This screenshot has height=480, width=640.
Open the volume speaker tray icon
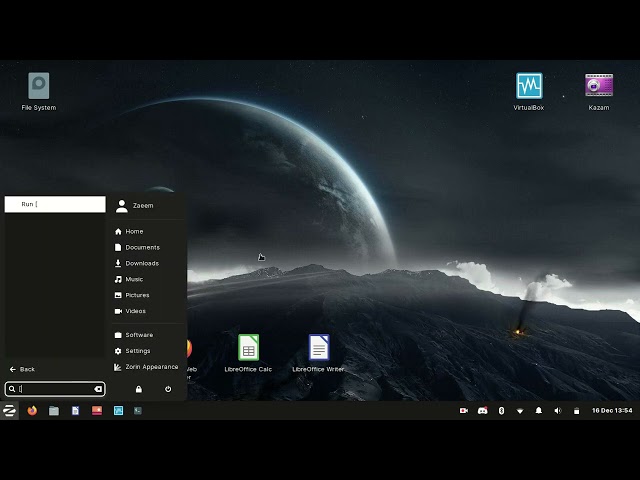pos(558,411)
